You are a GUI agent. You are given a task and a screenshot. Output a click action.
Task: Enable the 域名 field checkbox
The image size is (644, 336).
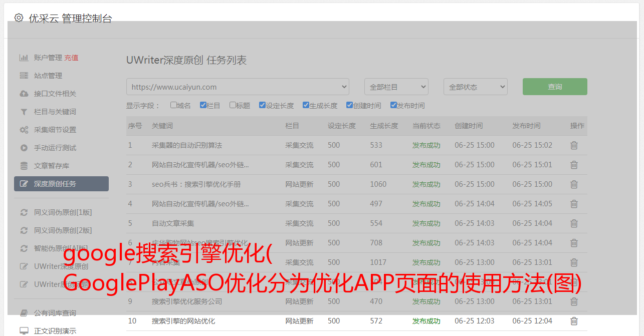[173, 105]
